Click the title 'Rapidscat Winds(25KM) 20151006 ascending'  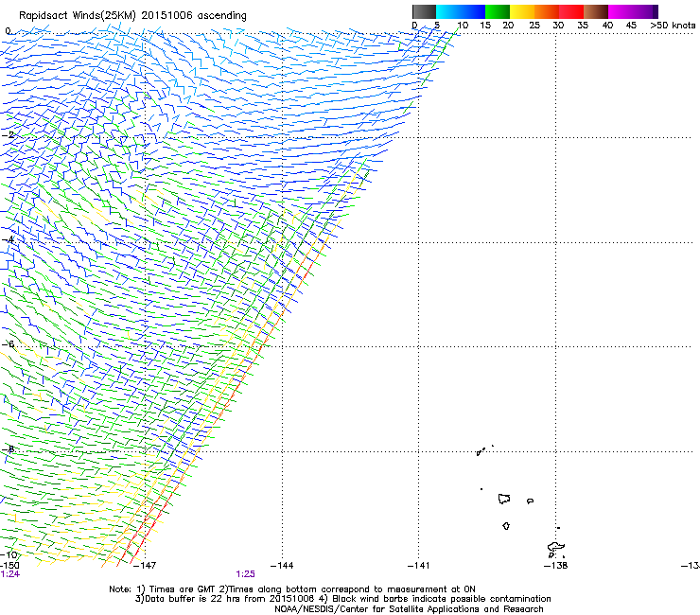coord(132,16)
